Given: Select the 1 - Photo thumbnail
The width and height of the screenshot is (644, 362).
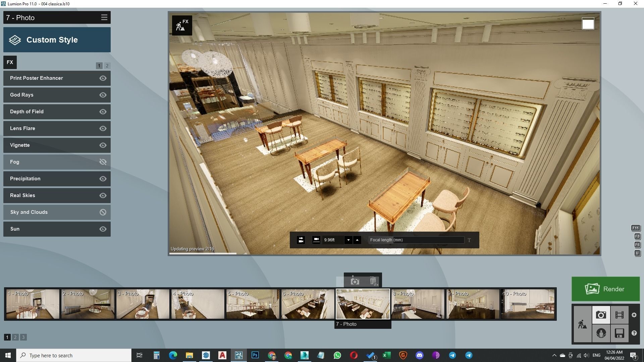Looking at the screenshot, I should tap(33, 304).
